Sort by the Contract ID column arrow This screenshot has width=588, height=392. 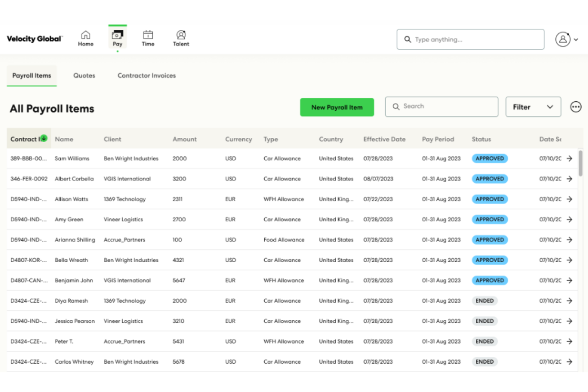44,138
